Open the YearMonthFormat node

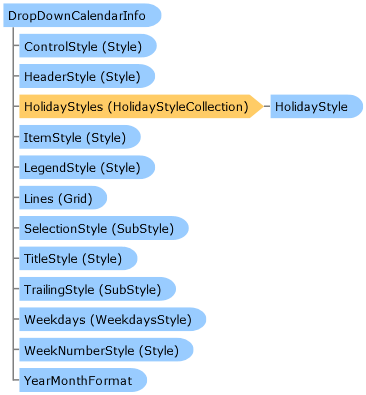coord(83,380)
